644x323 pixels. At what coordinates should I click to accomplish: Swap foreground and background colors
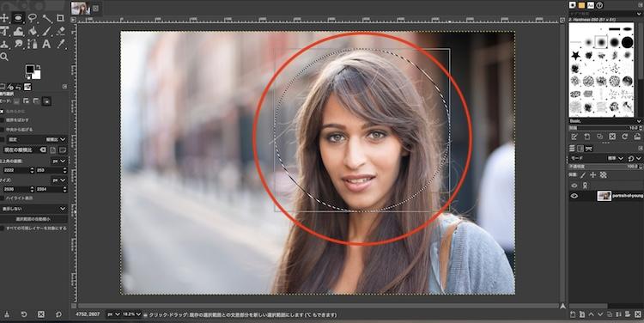[38, 67]
